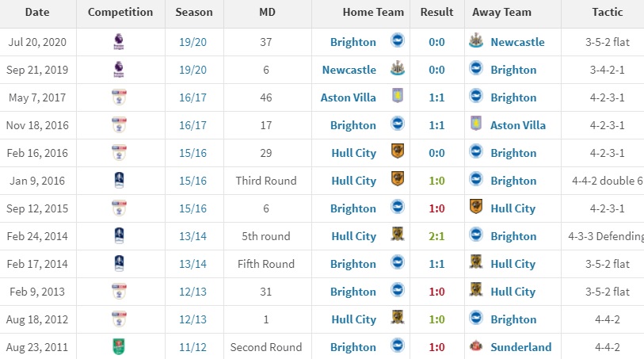Open Sunderland team link

point(520,347)
